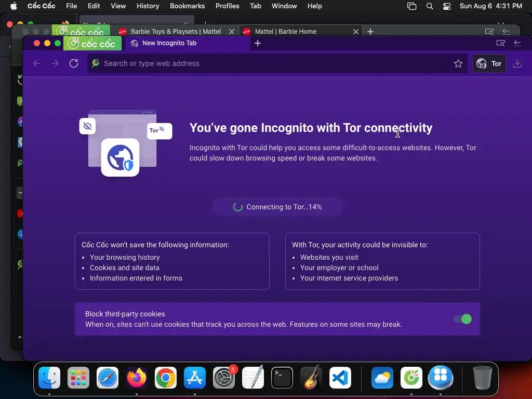Click 'Cookies and site data' list item
The image size is (532, 399).
click(125, 268)
